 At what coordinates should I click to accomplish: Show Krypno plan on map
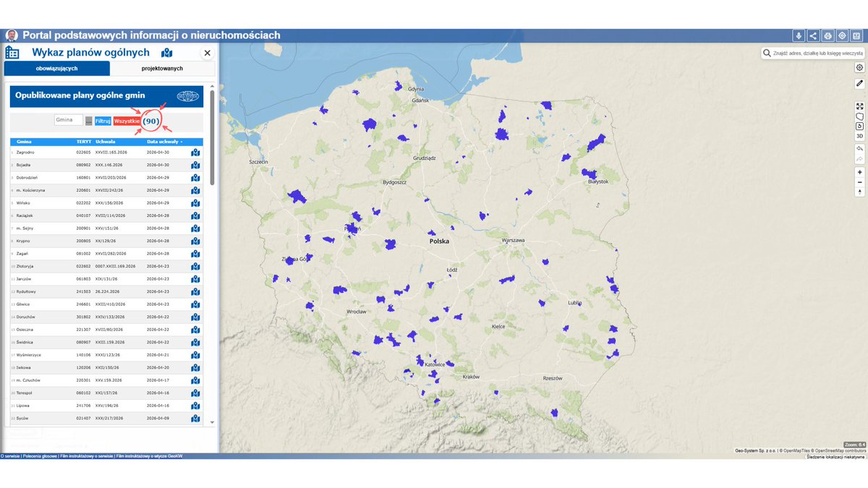coord(195,241)
